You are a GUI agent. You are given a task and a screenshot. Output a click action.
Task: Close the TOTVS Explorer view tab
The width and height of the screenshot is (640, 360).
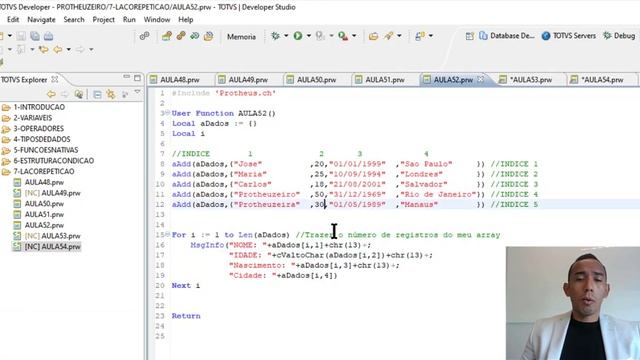(55, 79)
